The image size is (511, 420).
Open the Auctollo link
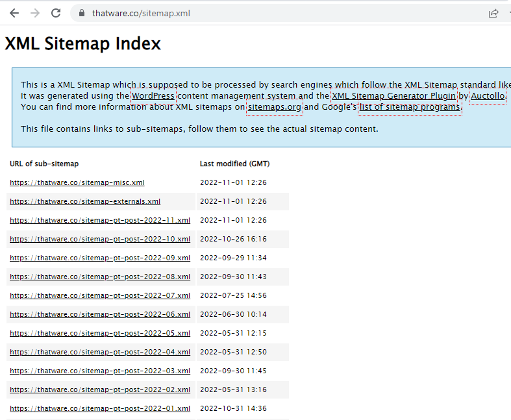click(488, 96)
